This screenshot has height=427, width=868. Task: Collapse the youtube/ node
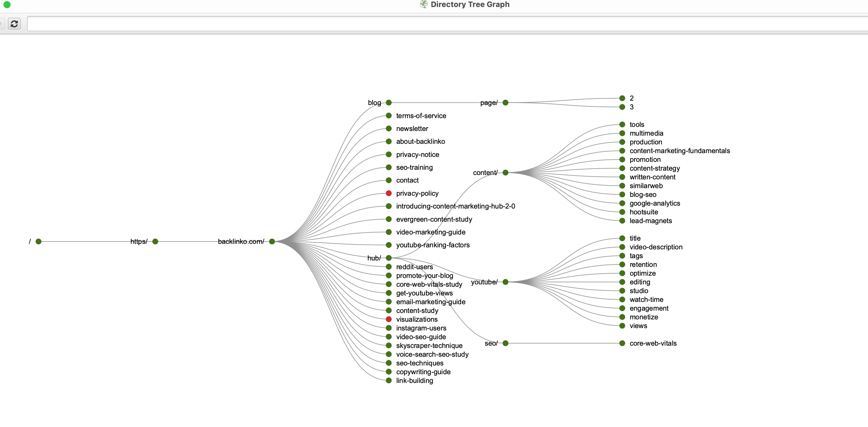(x=506, y=282)
